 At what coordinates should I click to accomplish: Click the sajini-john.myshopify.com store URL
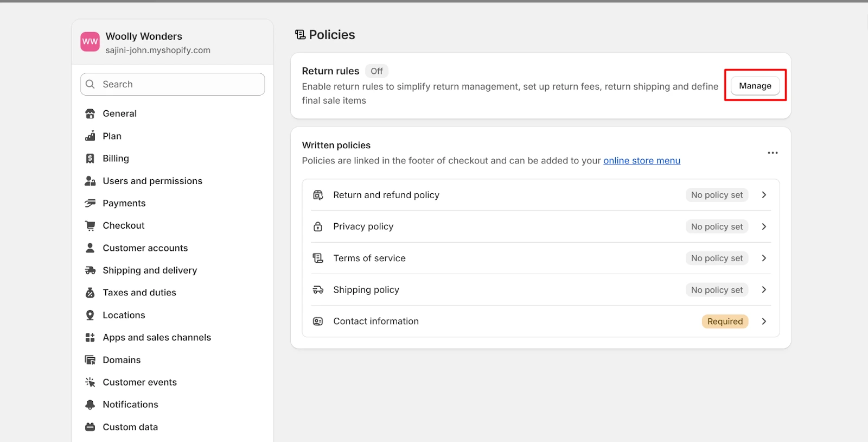[158, 50]
